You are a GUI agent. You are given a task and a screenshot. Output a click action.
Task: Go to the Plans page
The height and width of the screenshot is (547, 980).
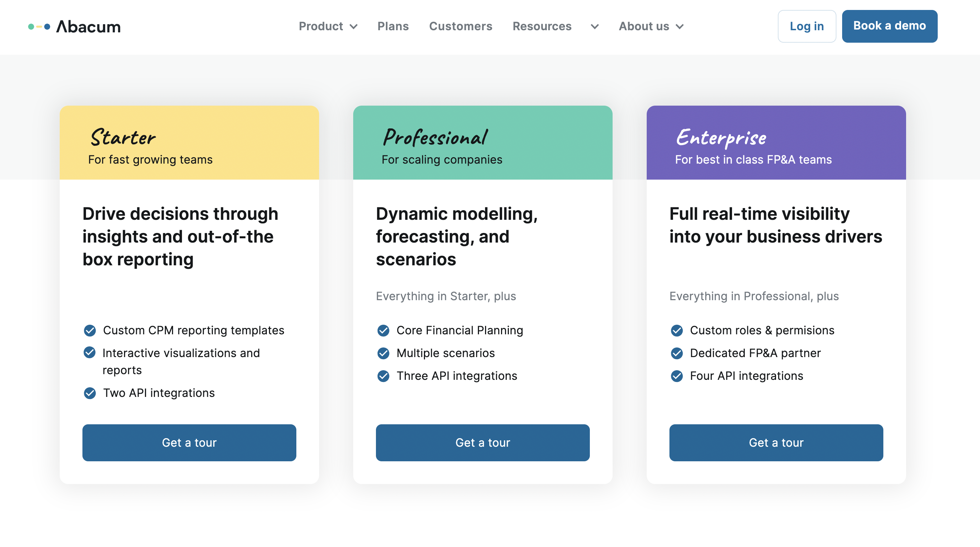pos(393,26)
